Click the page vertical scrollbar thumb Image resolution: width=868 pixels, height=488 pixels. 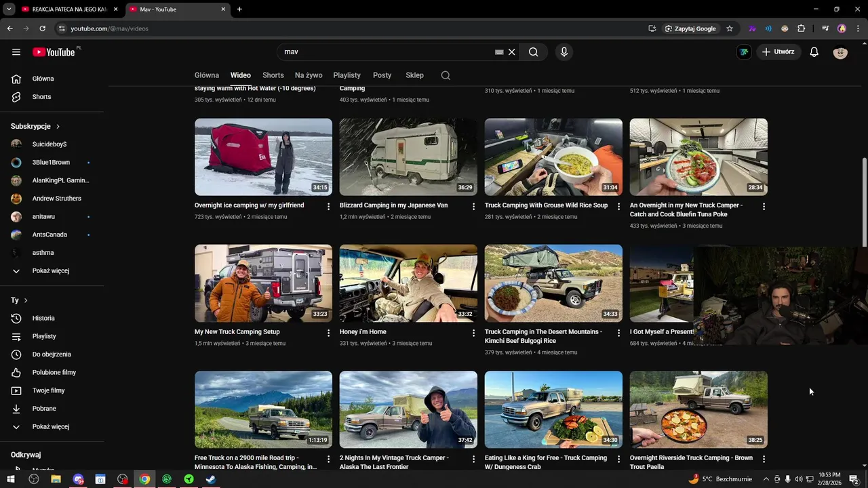pos(864,201)
